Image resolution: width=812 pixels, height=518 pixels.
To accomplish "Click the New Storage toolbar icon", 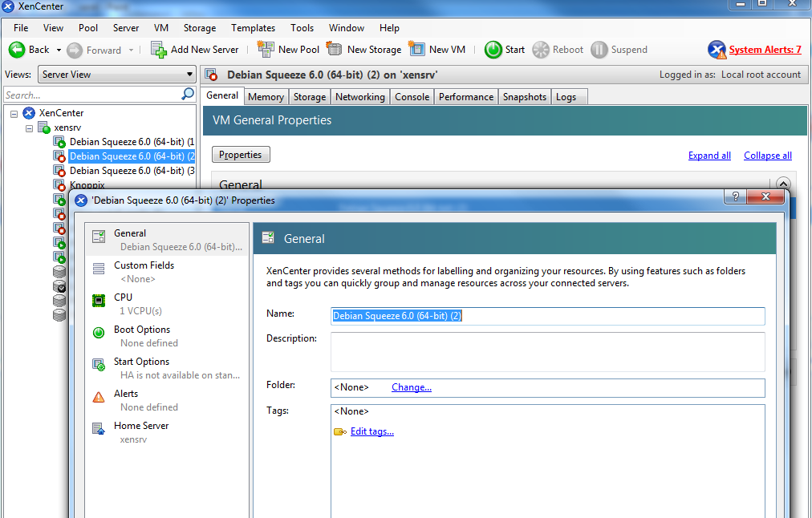I will coord(335,49).
